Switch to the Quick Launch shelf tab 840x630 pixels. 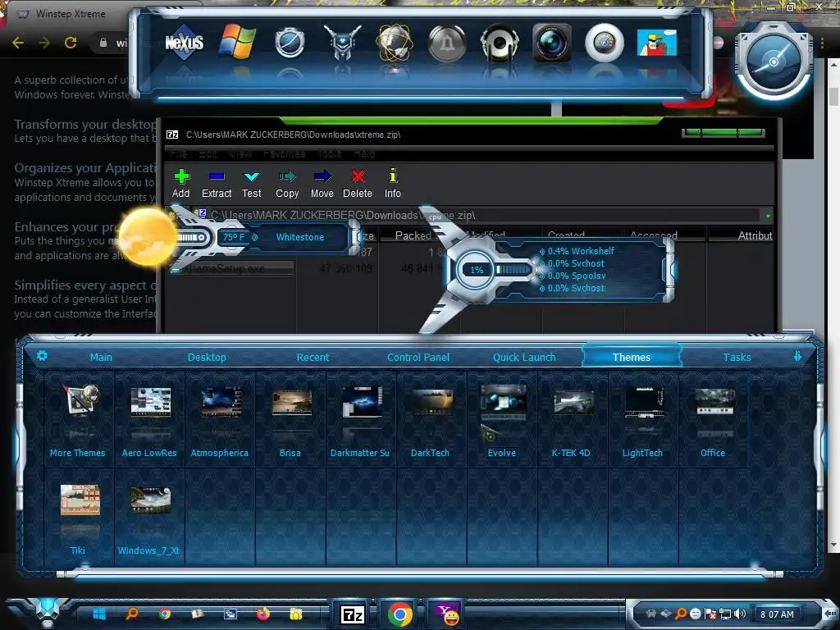click(x=524, y=358)
